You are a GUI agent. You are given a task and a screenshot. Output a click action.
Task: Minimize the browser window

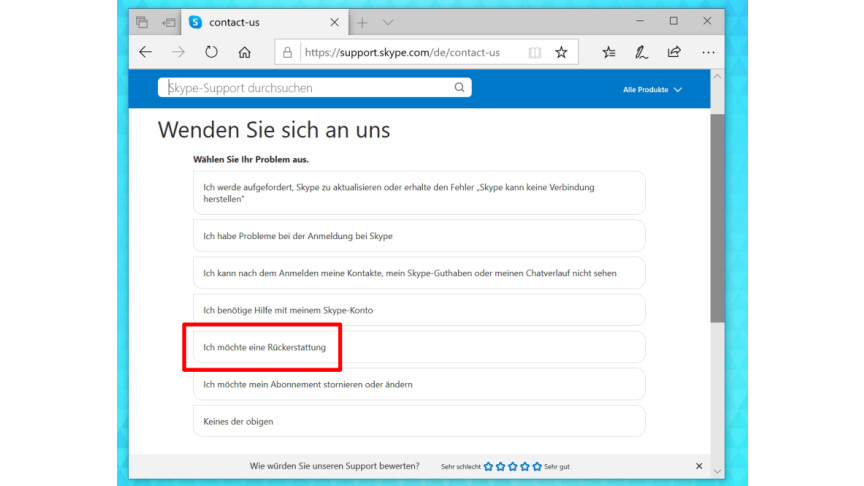(640, 21)
